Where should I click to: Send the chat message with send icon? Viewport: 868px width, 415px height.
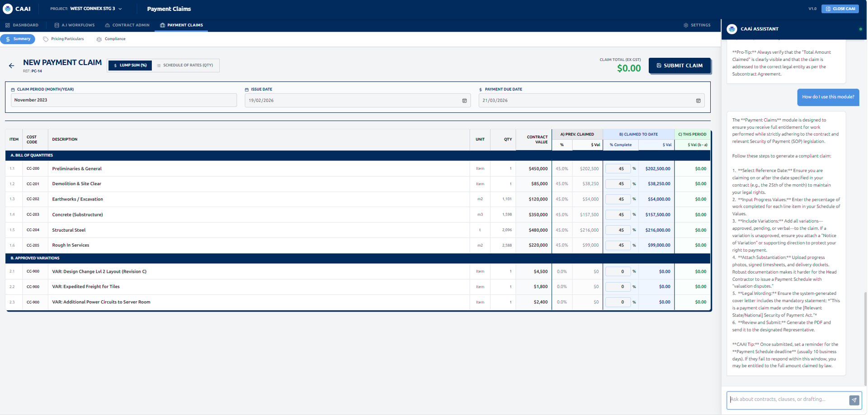[x=854, y=400]
